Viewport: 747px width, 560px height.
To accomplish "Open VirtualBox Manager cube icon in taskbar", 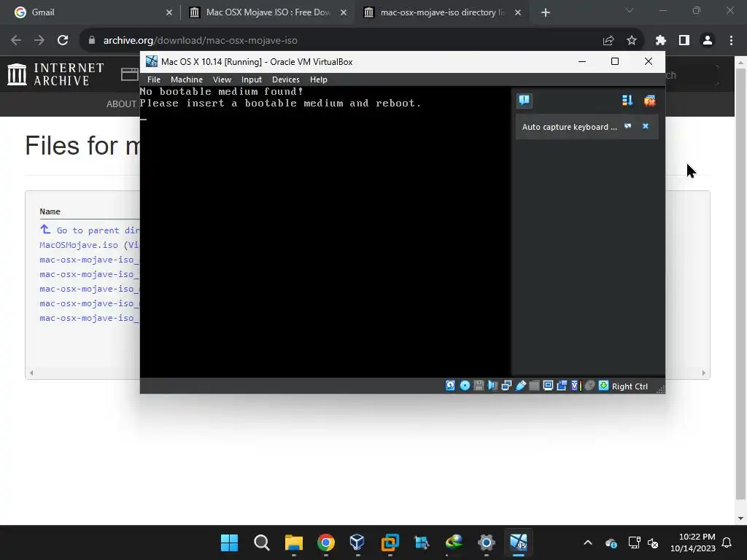I will (357, 542).
